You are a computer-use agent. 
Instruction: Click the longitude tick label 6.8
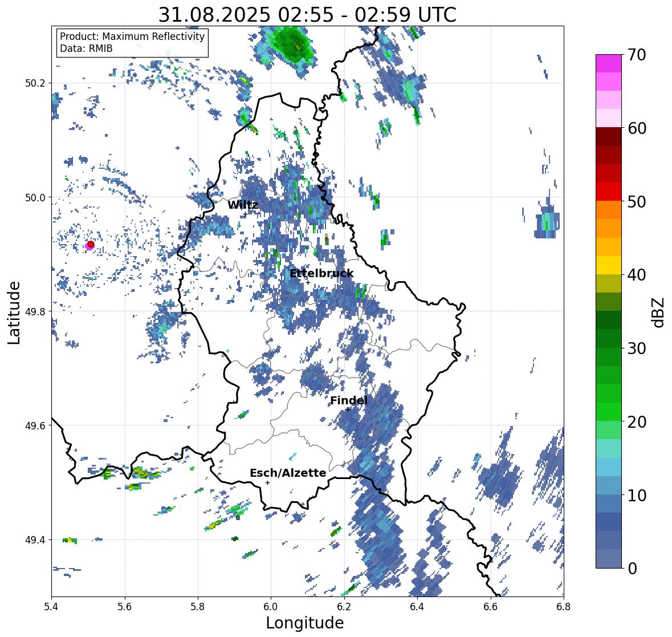(564, 607)
